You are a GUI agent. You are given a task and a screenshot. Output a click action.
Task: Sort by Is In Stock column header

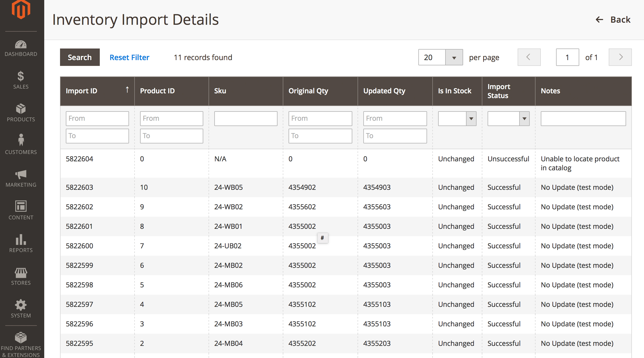[457, 91]
